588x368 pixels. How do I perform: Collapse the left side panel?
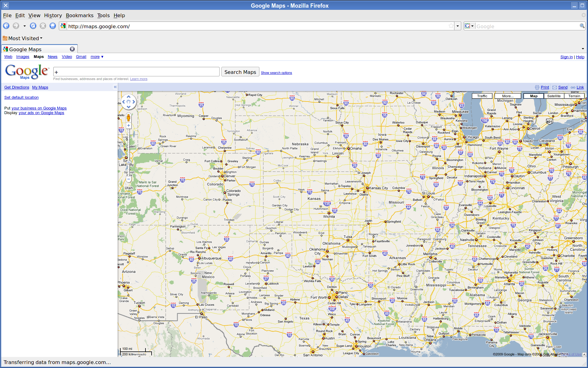115,87
